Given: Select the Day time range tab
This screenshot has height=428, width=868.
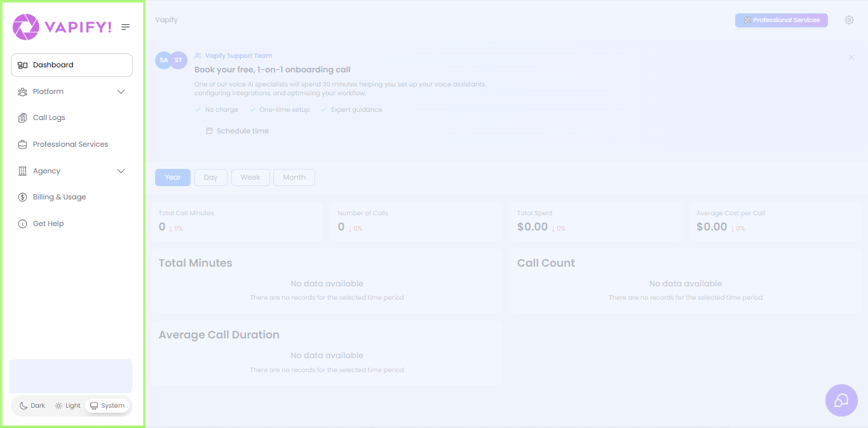Looking at the screenshot, I should pos(211,177).
